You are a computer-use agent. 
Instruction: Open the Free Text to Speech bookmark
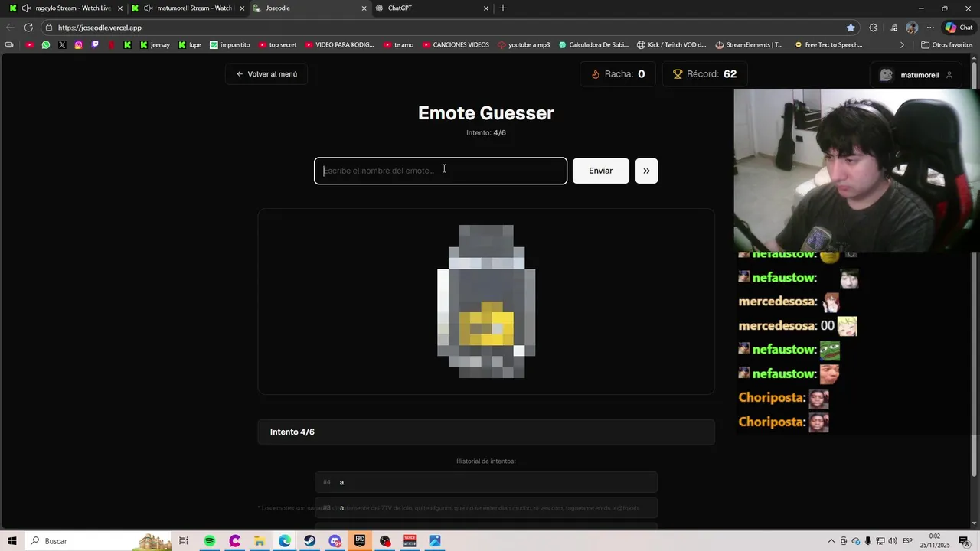[x=828, y=44]
